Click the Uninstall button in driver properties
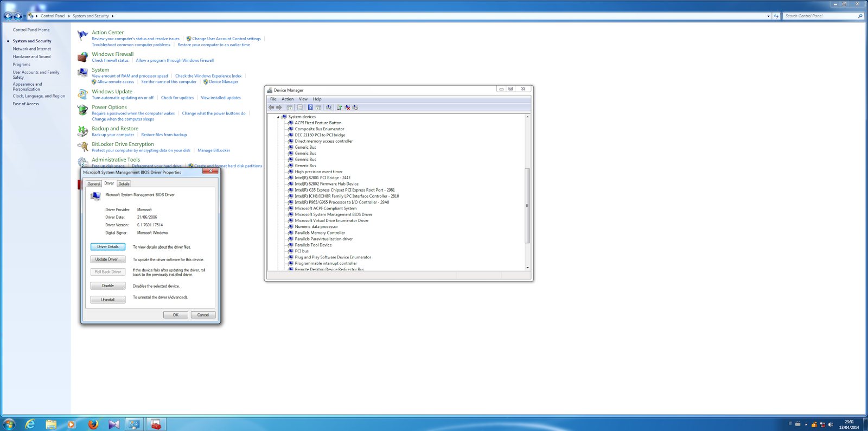This screenshot has height=431, width=868. coord(108,300)
